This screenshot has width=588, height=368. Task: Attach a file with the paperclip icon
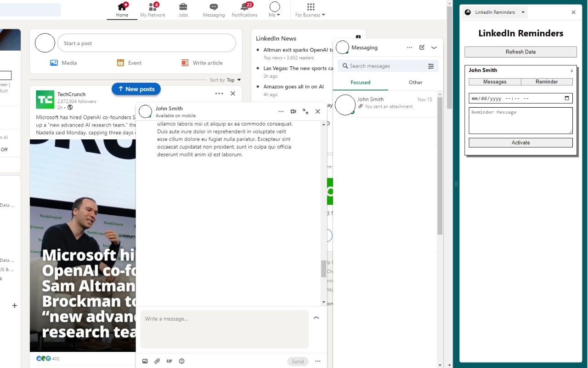(157, 361)
